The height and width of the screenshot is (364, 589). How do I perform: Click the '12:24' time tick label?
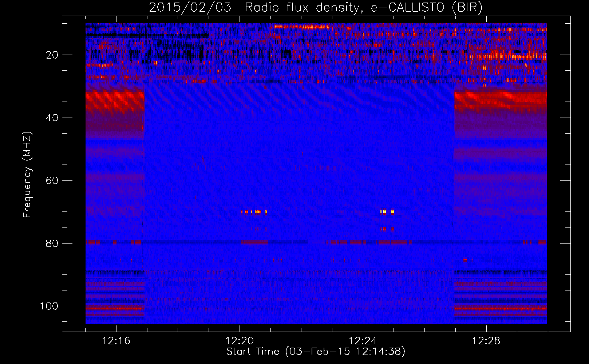coord(363,341)
